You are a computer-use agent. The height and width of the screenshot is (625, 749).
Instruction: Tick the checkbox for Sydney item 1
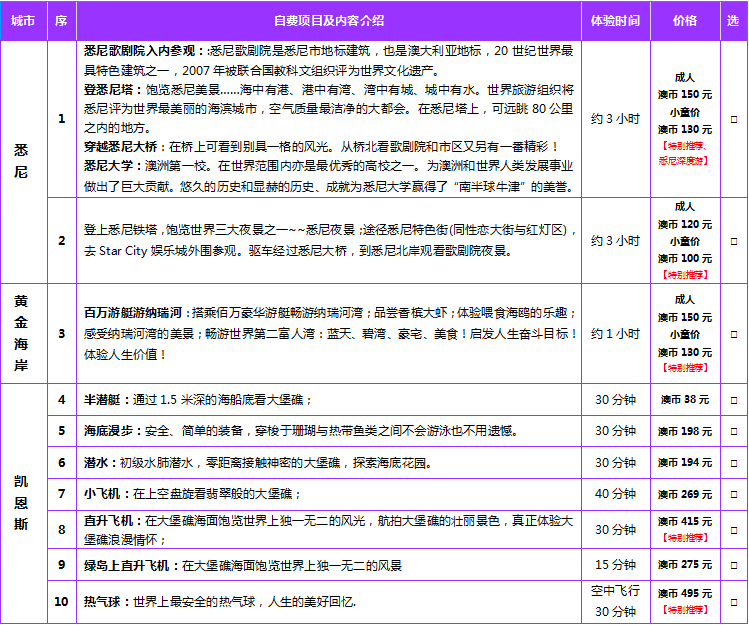[734, 119]
